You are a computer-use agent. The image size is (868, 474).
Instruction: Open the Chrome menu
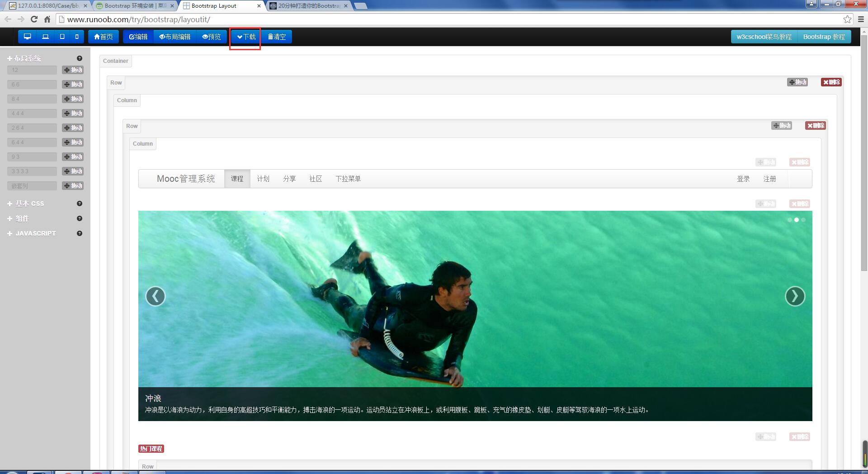(861, 19)
